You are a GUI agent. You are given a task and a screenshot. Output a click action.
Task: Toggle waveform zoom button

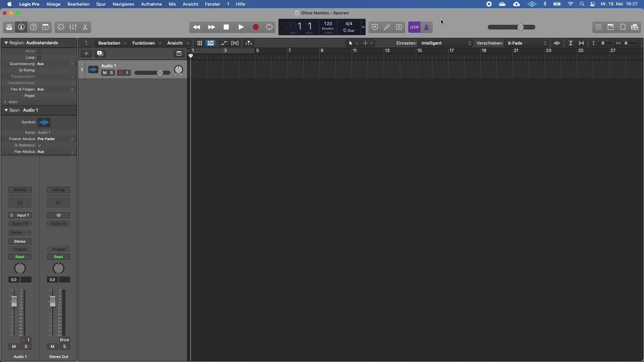(557, 43)
